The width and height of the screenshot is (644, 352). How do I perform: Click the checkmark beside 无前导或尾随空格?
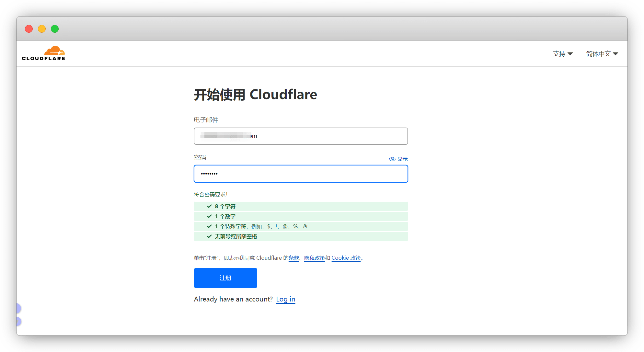(x=209, y=236)
